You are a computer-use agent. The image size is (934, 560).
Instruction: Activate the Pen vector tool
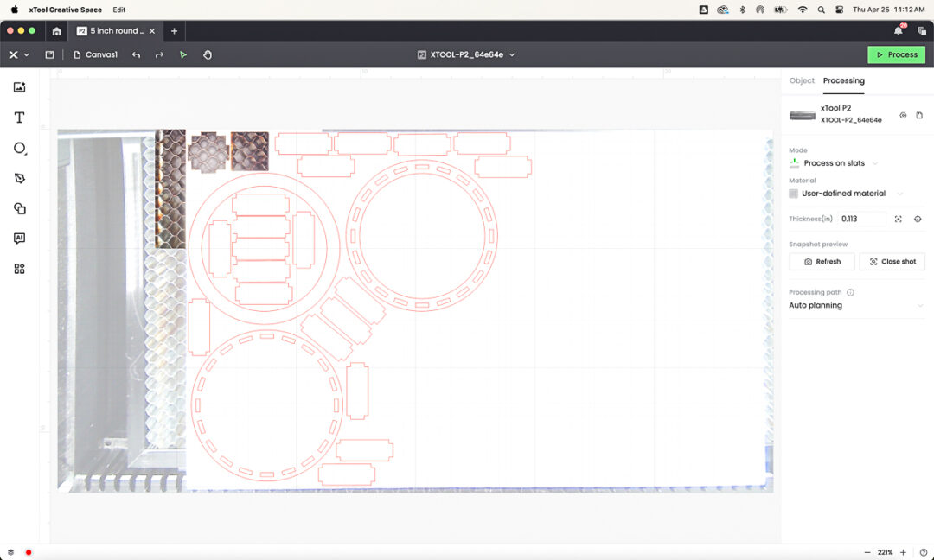click(19, 178)
